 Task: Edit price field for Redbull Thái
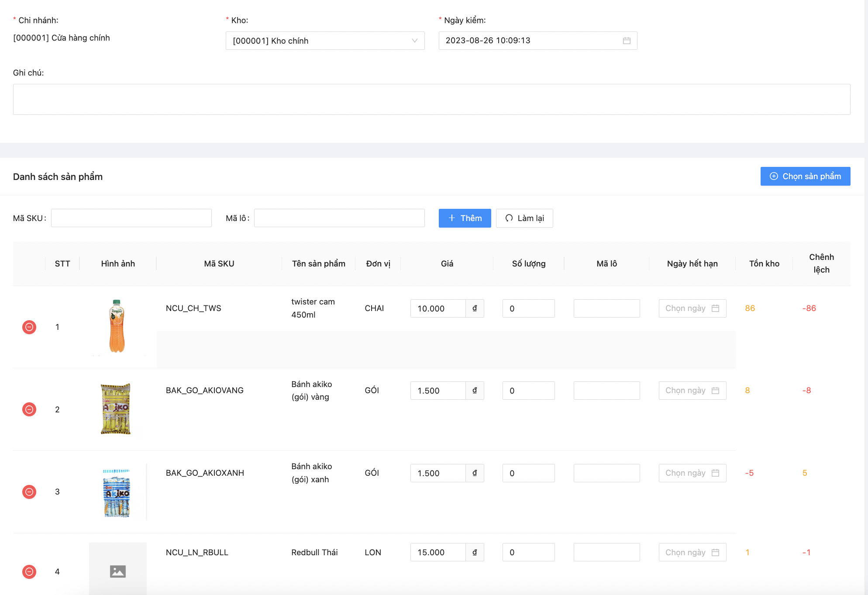[437, 553]
